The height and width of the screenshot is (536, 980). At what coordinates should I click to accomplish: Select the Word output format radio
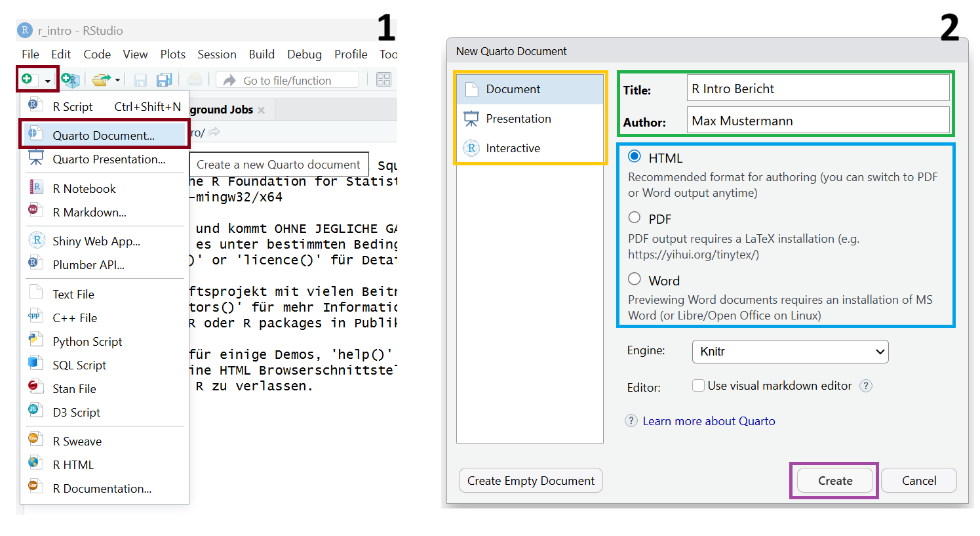(x=635, y=279)
